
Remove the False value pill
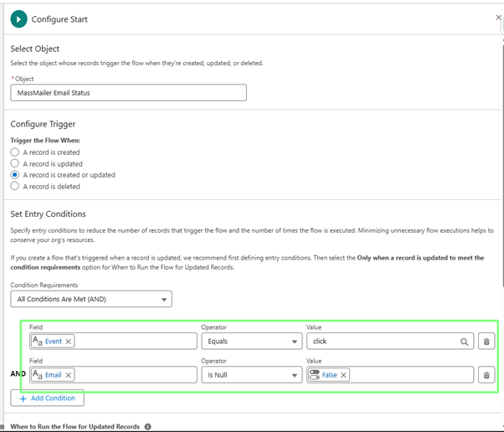click(343, 375)
